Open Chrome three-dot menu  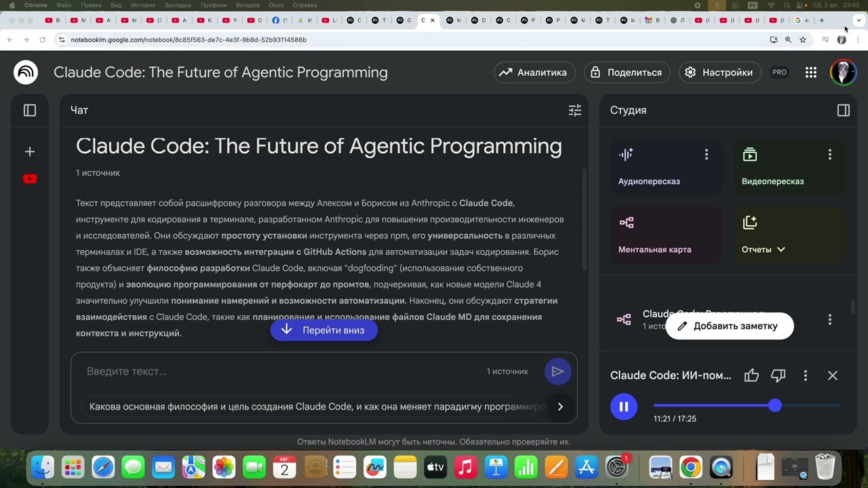859,40
